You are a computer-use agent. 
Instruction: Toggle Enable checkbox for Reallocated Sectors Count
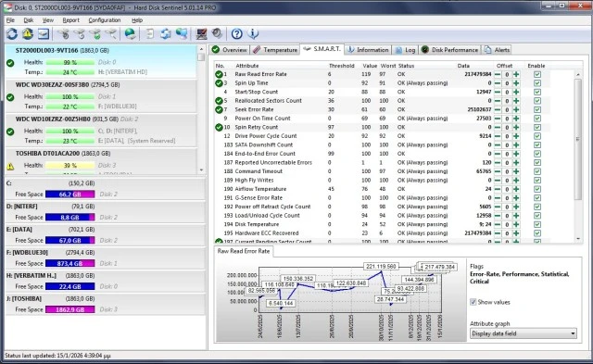coord(537,101)
